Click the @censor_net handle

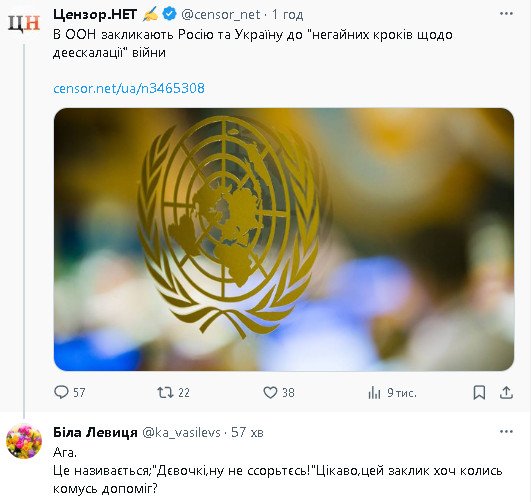tap(221, 15)
